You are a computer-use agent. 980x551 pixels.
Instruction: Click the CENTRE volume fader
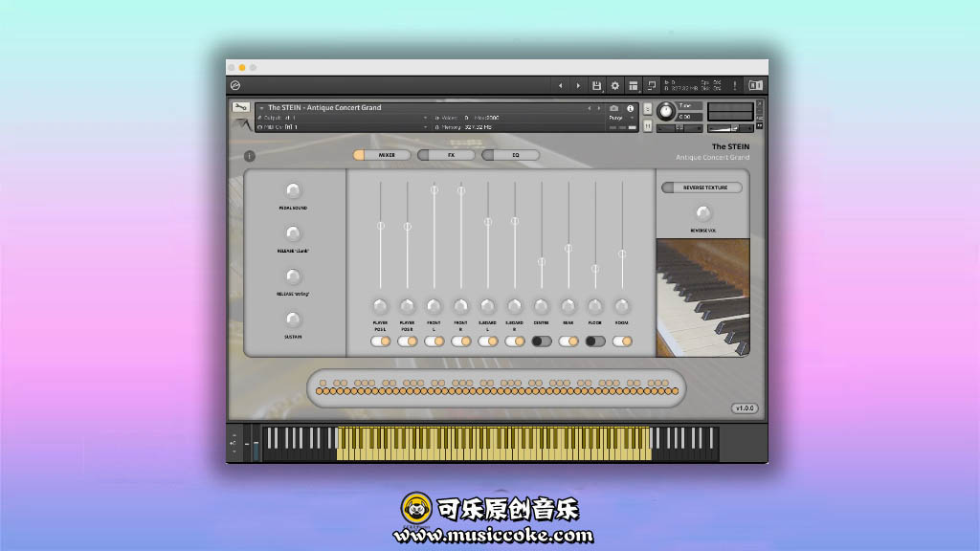542,262
